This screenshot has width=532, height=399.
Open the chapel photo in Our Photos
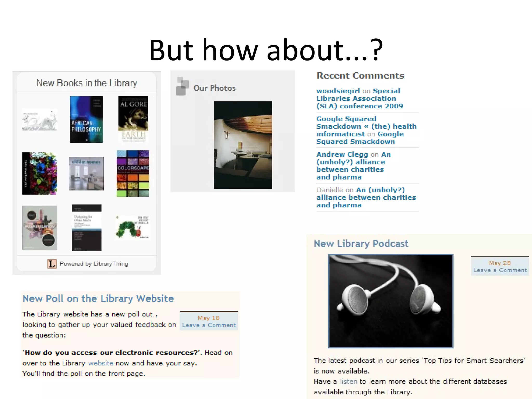pos(243,145)
